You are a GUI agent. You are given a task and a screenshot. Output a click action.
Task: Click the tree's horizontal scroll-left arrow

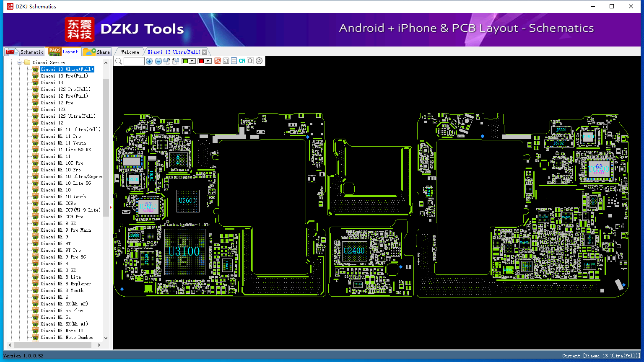[x=10, y=345]
